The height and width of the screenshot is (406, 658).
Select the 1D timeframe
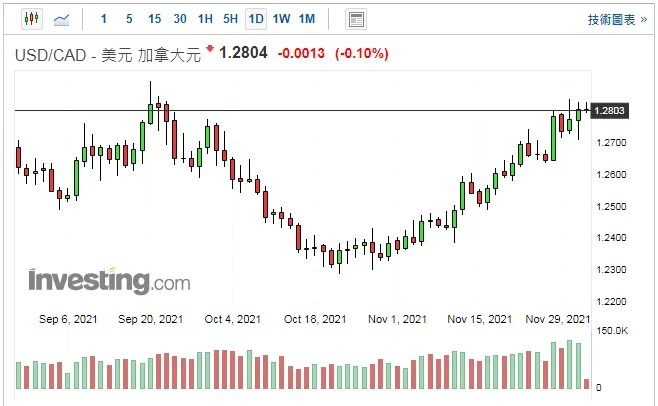pos(256,19)
